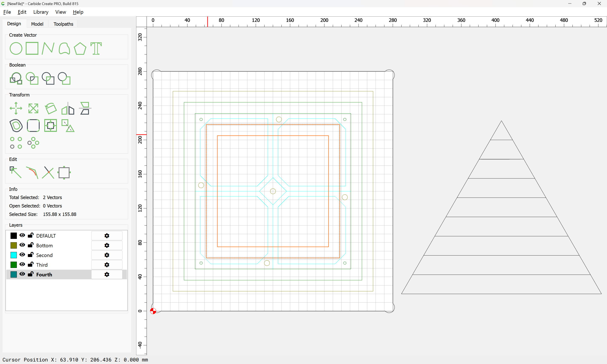Open the Library menu

coord(41,12)
